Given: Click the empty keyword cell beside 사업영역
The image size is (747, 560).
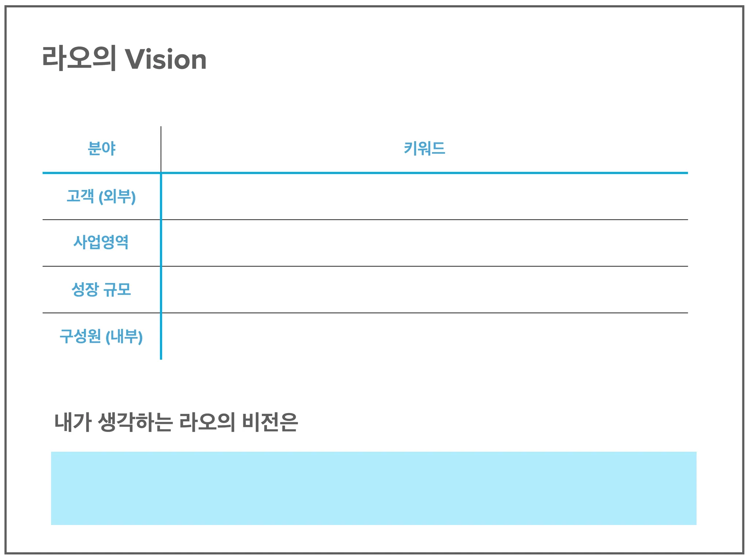Looking at the screenshot, I should coord(425,243).
